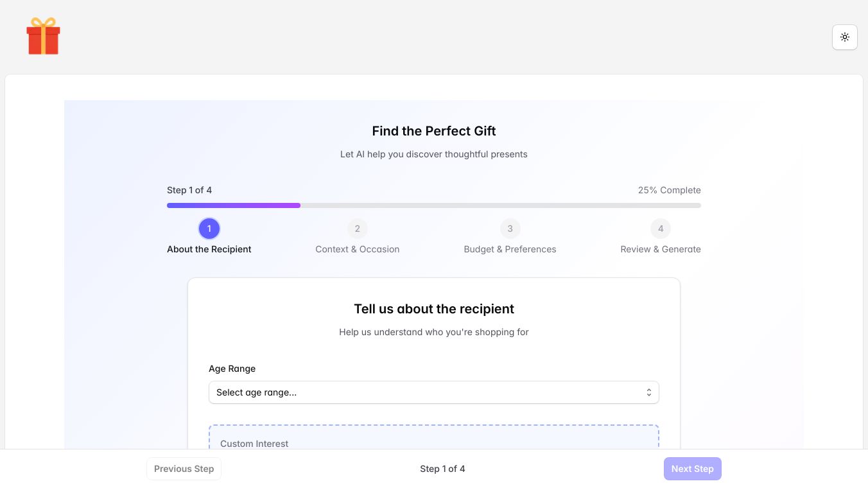
Task: Toggle the light/dark theme sun button
Action: (x=844, y=37)
